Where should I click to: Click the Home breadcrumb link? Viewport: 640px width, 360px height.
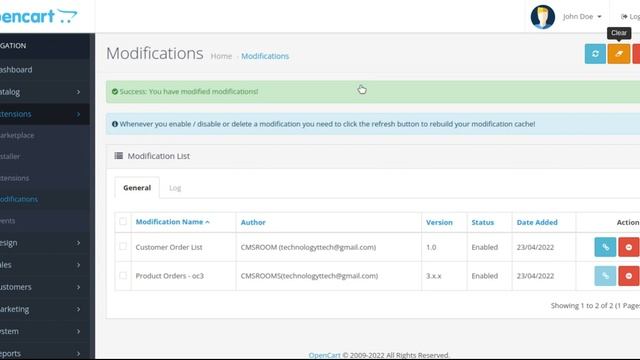click(221, 56)
